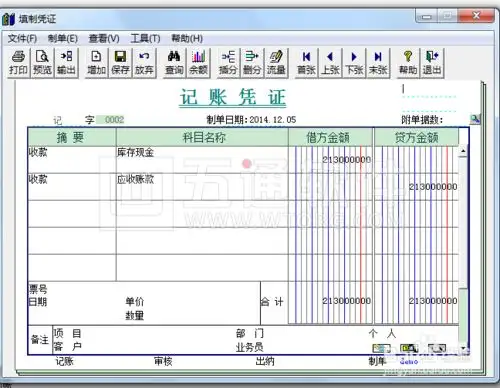The image size is (500, 388).
Task: Open 预览 print preview
Action: coord(42,63)
